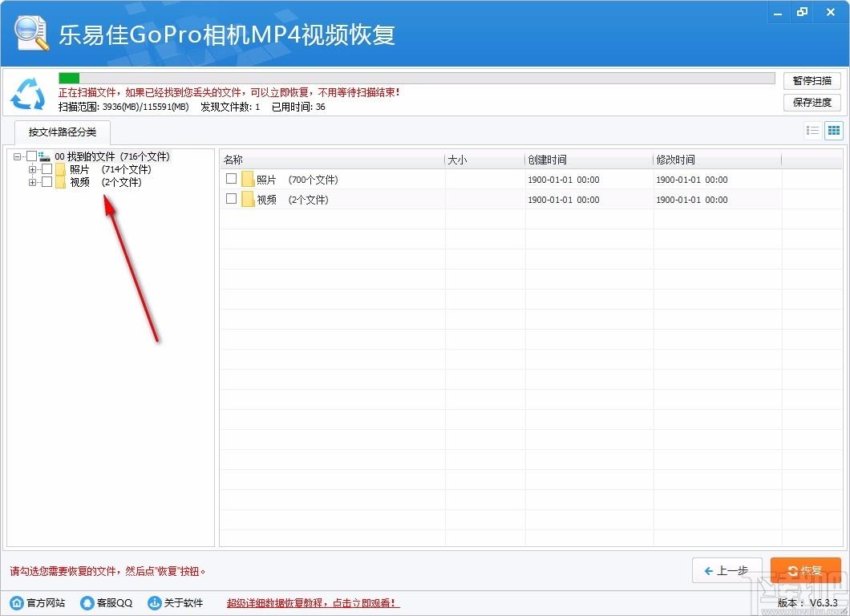This screenshot has width=850, height=616.
Task: Open the 官方网站 link
Action: click(x=46, y=603)
